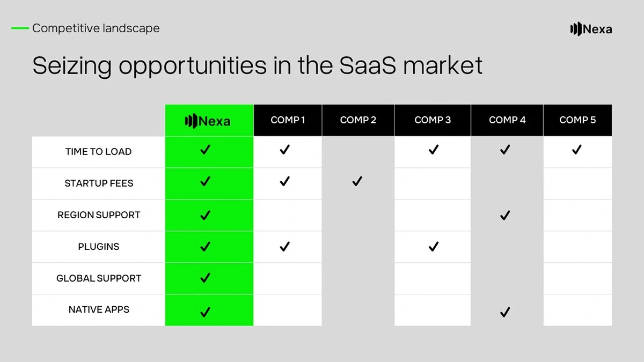644x362 pixels.
Task: Click Comp 1 Plugins checkmark
Action: tap(285, 247)
